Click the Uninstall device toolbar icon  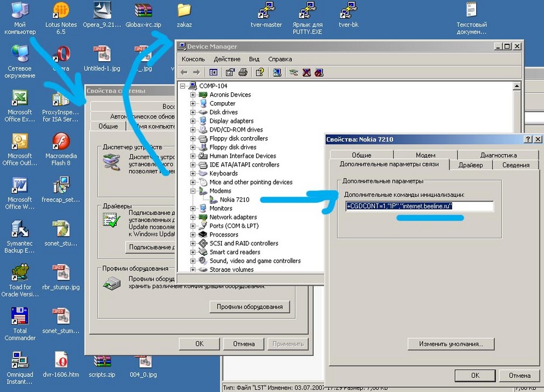(x=307, y=72)
